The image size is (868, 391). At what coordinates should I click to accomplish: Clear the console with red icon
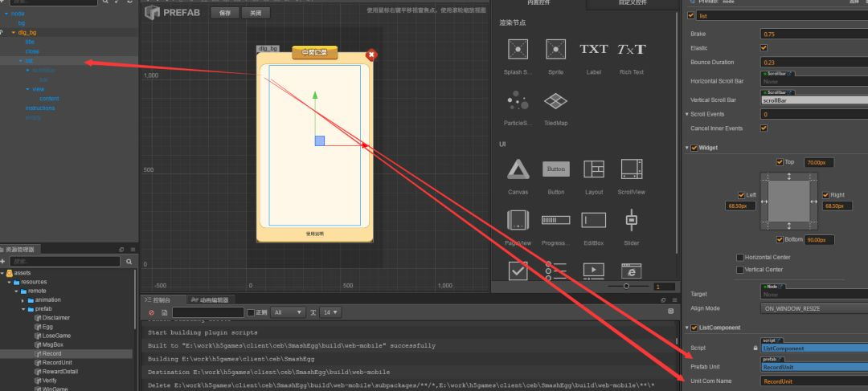coord(152,312)
